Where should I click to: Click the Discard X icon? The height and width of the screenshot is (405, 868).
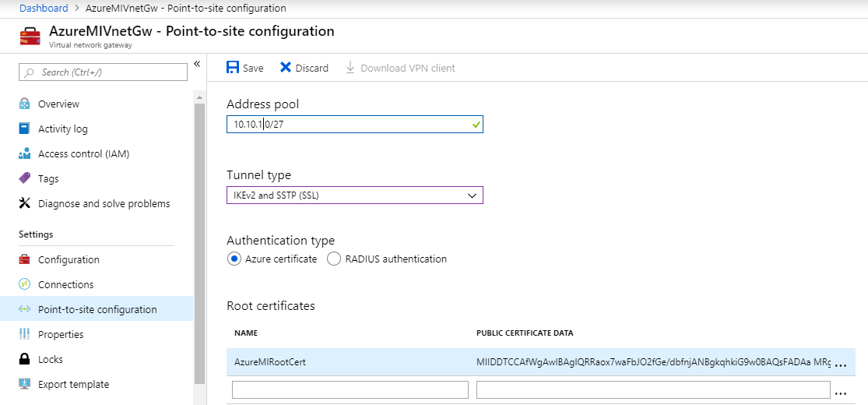click(286, 68)
